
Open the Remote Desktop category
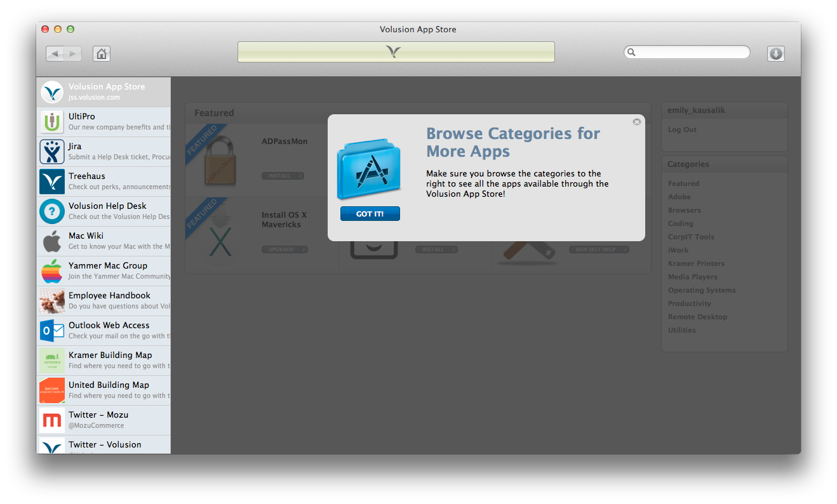click(x=698, y=317)
